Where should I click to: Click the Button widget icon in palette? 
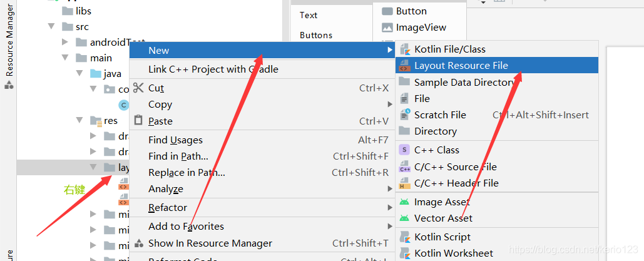pyautogui.click(x=387, y=11)
